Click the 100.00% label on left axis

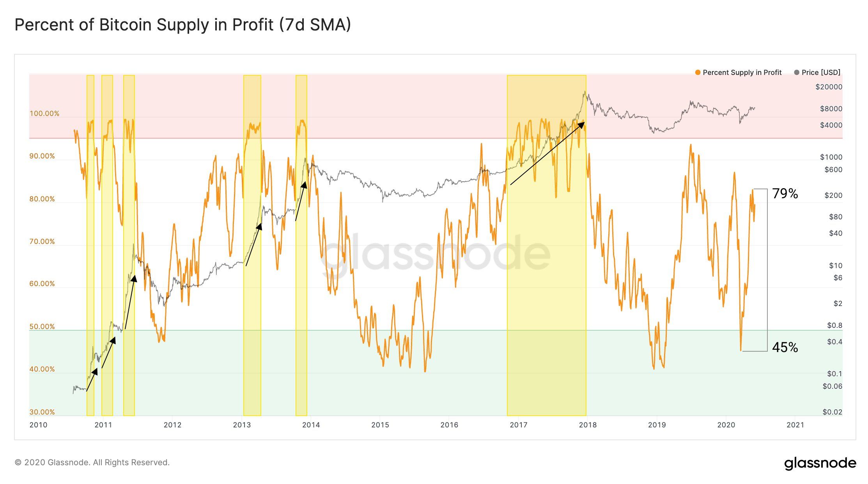[x=44, y=114]
